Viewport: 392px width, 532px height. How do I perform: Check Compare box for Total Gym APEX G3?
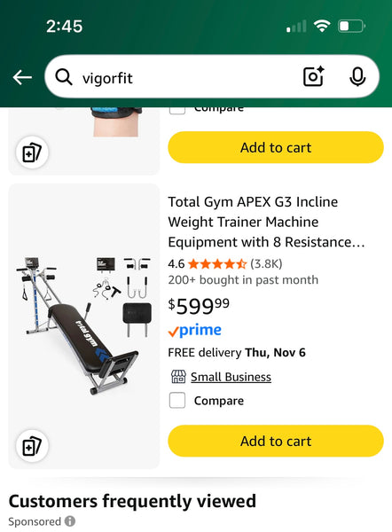177,401
